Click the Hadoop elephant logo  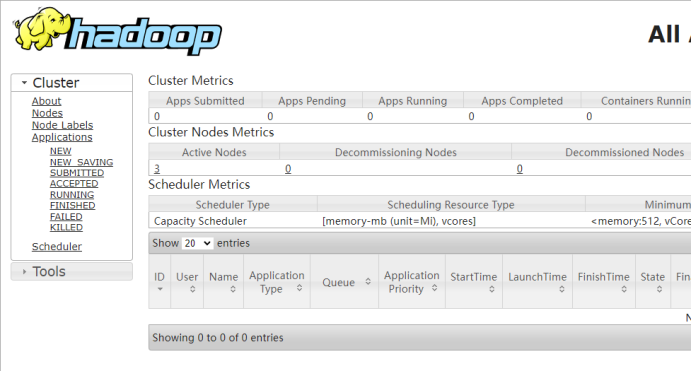coord(117,31)
